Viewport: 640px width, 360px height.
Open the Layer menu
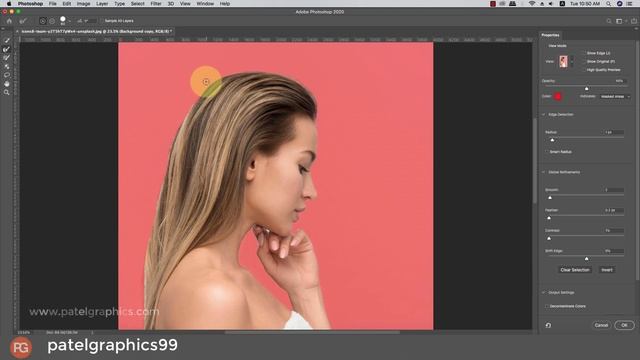(102, 4)
